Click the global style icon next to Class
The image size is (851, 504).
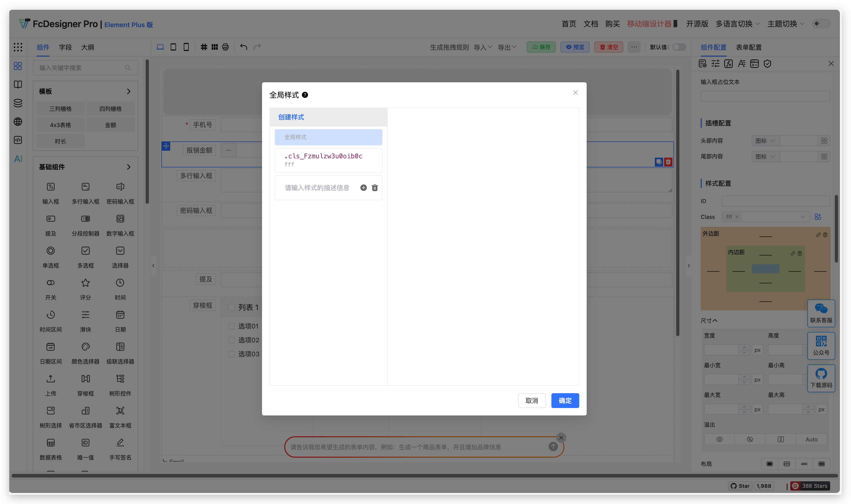click(818, 217)
